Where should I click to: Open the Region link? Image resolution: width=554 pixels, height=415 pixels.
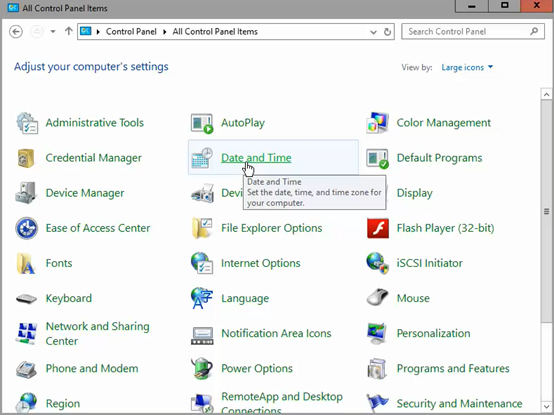63,404
